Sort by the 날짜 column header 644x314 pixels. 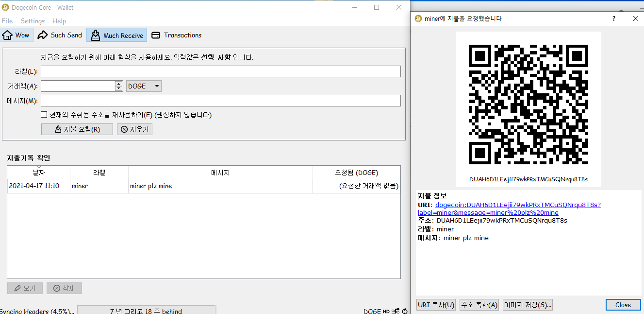39,173
